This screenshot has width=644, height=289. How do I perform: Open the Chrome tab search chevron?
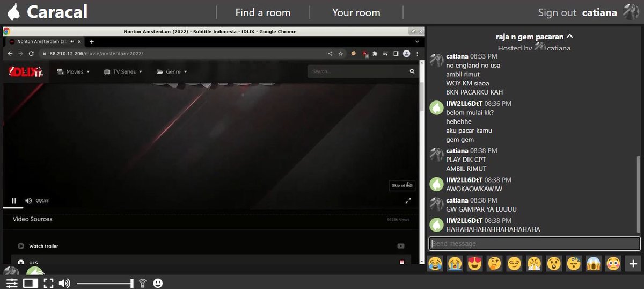[416, 41]
